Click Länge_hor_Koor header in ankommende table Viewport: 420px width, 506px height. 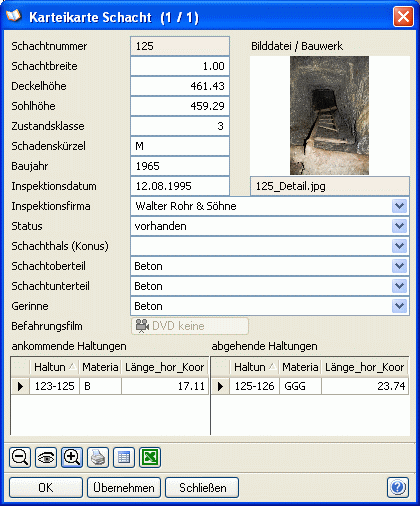click(x=165, y=367)
